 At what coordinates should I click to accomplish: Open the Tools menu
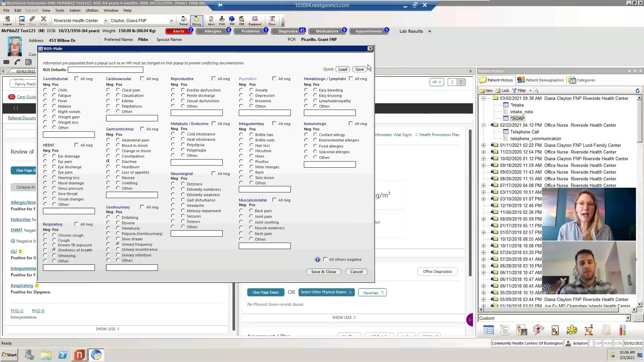(x=59, y=10)
